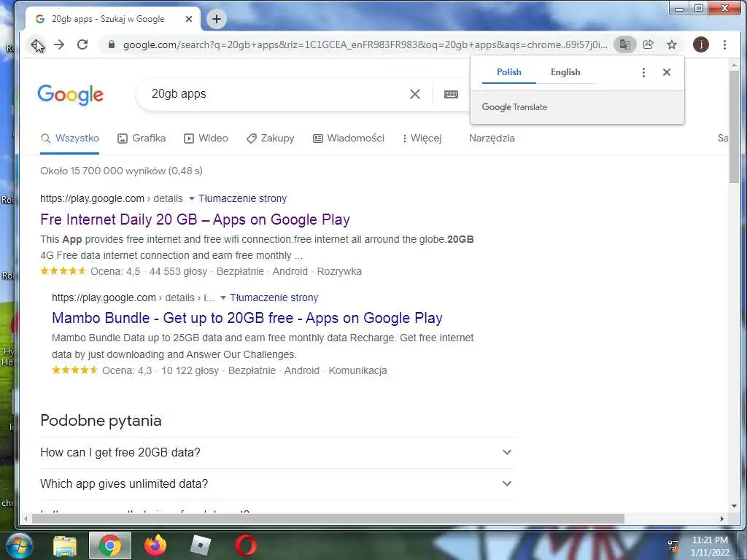Open Windows Explorer from the taskbar

65,545
